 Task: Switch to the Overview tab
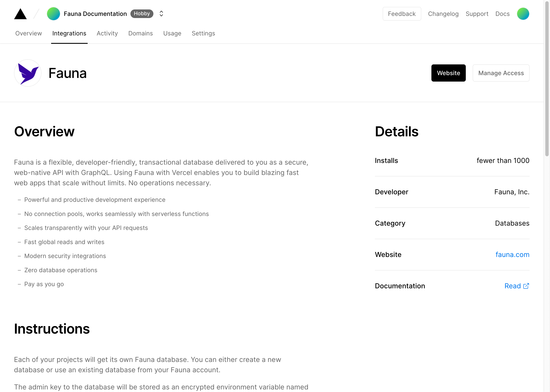click(x=28, y=33)
